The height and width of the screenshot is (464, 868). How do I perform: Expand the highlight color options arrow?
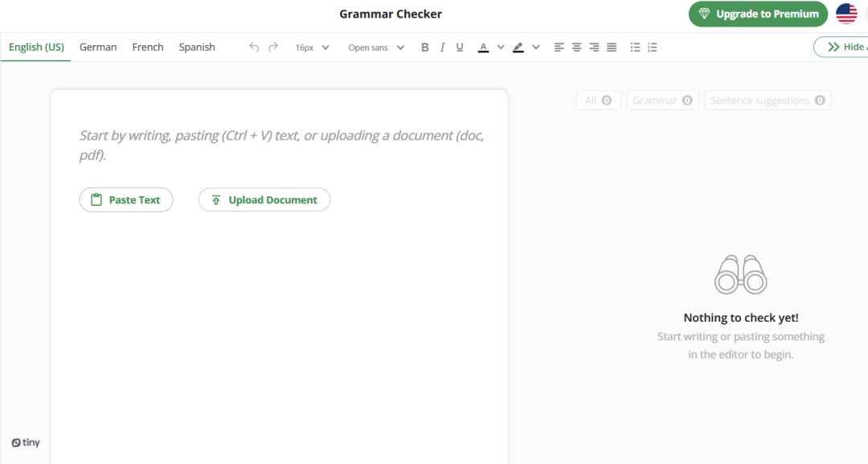click(536, 47)
